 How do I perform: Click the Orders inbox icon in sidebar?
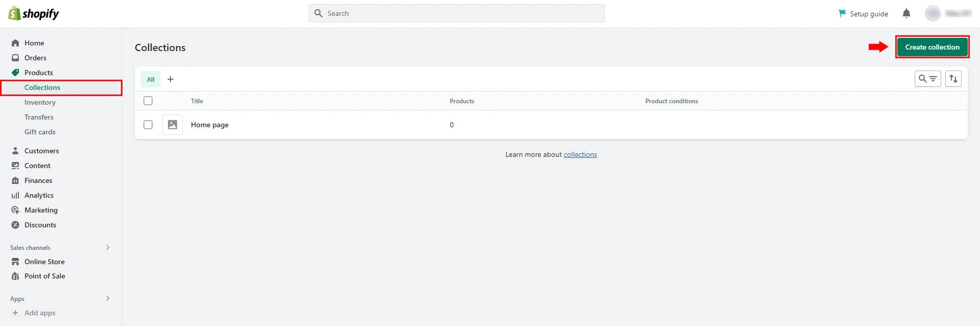pyautogui.click(x=15, y=58)
